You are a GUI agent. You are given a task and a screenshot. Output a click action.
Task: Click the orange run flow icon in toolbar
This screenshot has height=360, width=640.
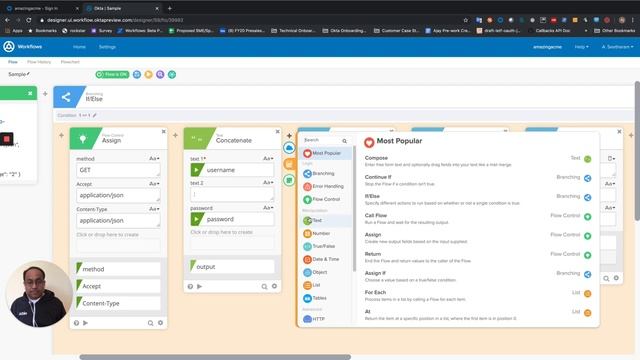(149, 74)
